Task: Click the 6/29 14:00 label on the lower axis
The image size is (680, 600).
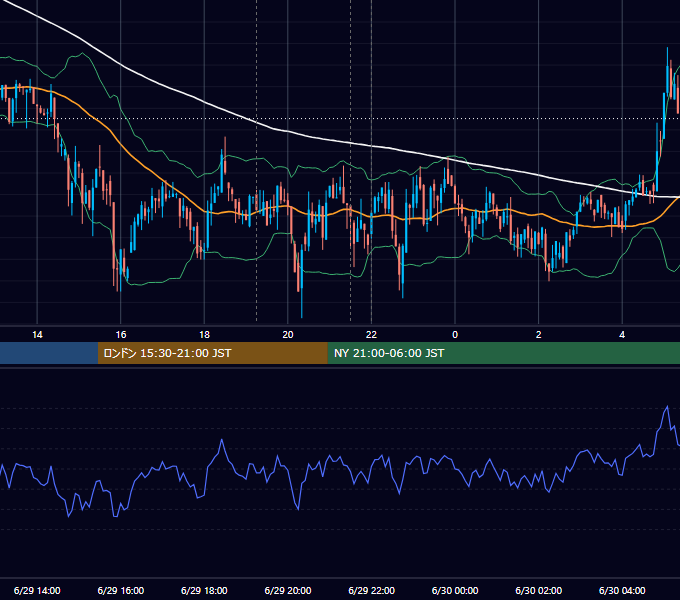Action: point(37,590)
